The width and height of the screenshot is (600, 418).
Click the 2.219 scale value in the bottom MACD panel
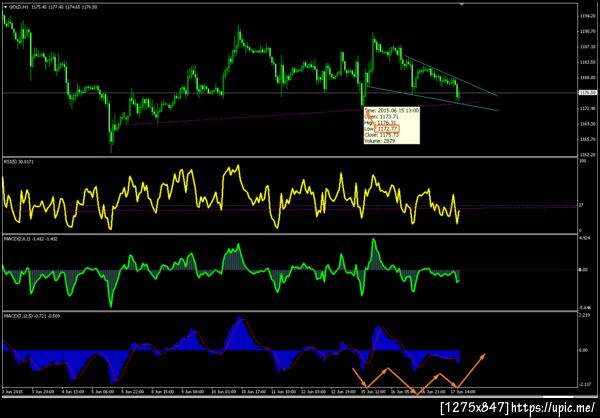(584, 315)
